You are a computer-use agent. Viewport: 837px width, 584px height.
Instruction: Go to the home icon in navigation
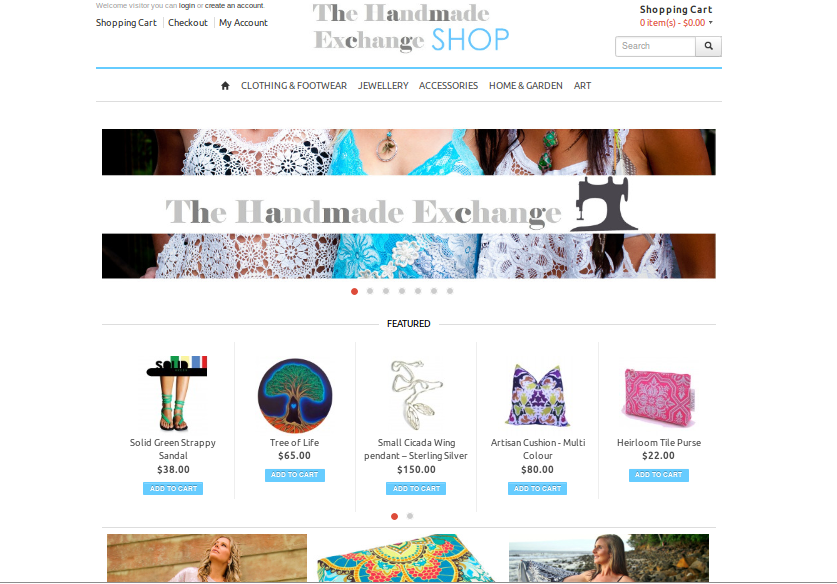pos(225,85)
